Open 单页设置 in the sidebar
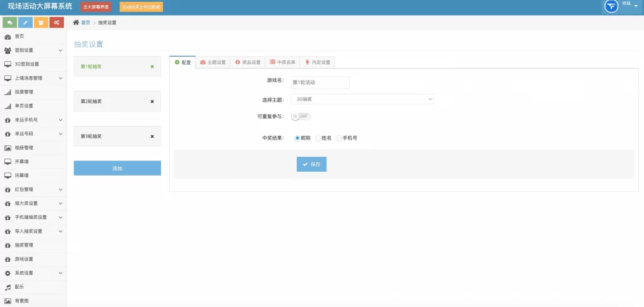Image resolution: width=644 pixels, height=307 pixels. [33, 106]
